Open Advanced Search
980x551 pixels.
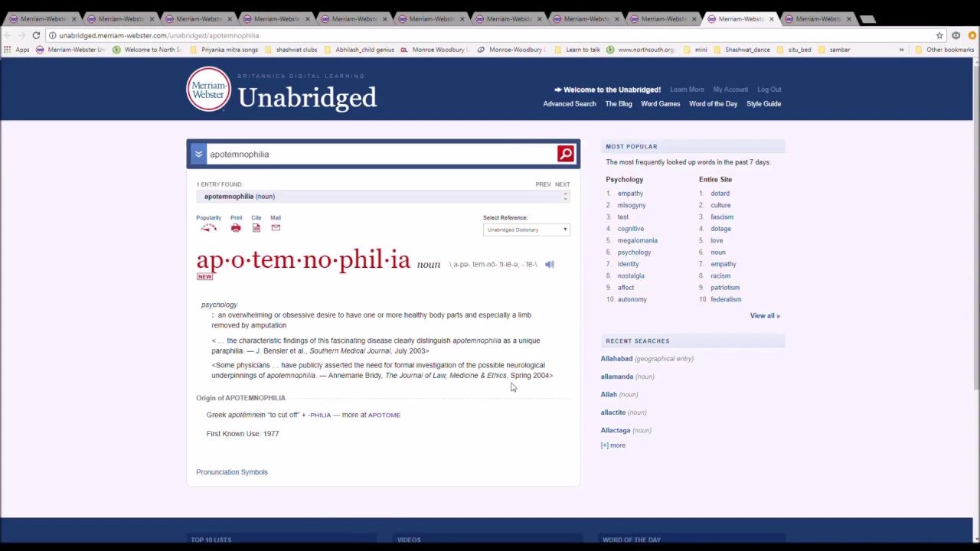tap(570, 104)
